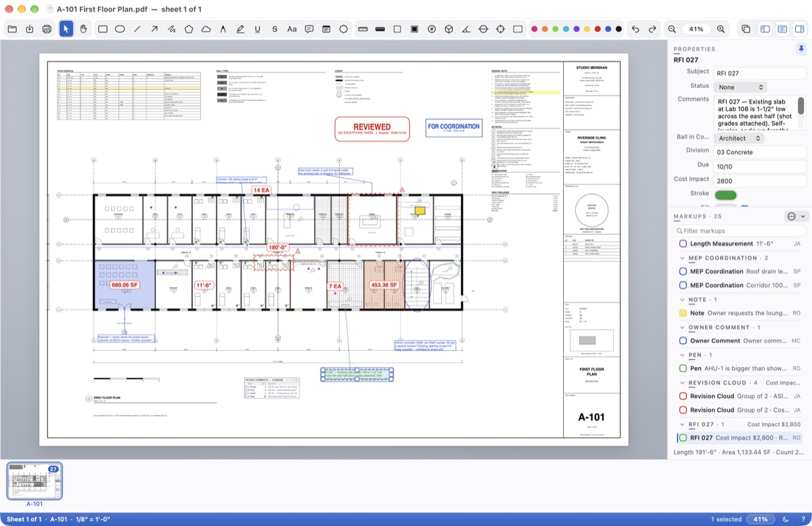Collapse the REVISION CLOUD group

pyautogui.click(x=683, y=382)
